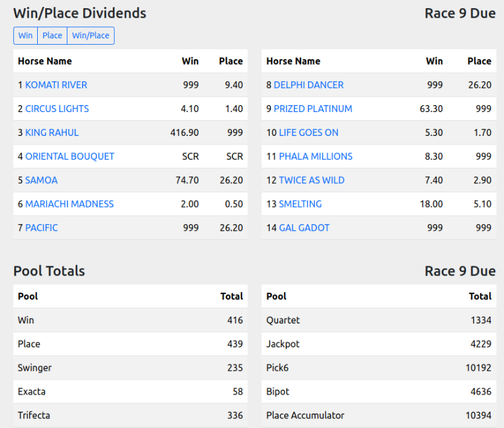Click the PACIFIC horse link
504x428 pixels.
point(42,228)
